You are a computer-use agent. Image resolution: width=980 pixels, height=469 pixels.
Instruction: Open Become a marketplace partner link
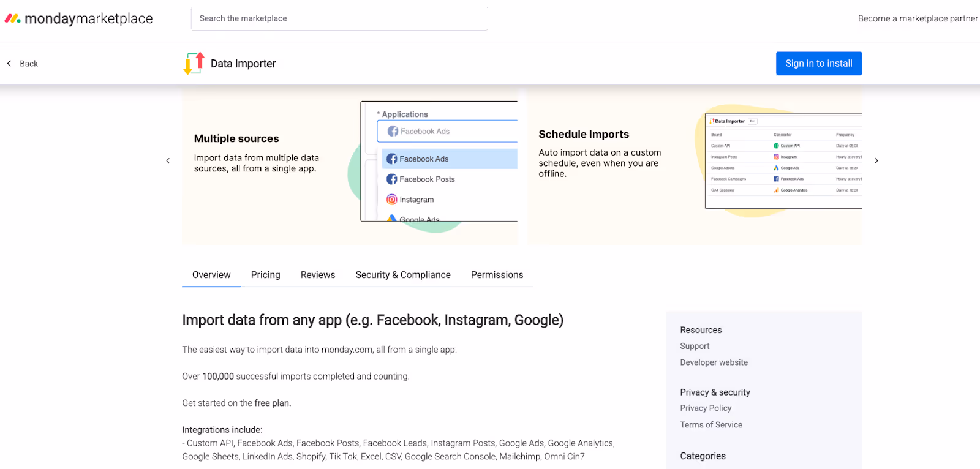[x=918, y=18]
